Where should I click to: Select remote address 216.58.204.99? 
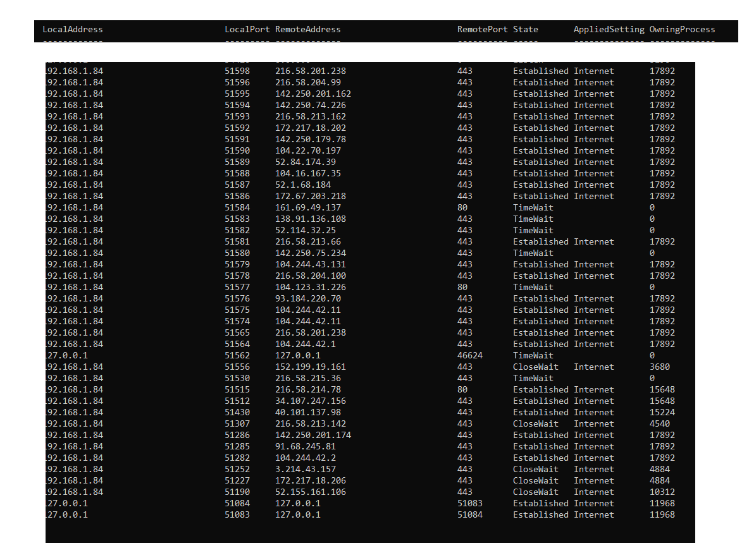click(307, 83)
